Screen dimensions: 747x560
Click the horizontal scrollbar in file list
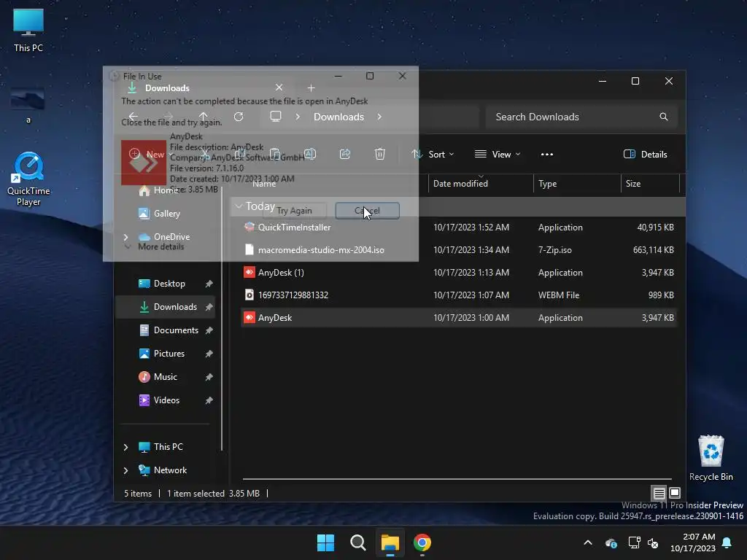click(x=457, y=478)
